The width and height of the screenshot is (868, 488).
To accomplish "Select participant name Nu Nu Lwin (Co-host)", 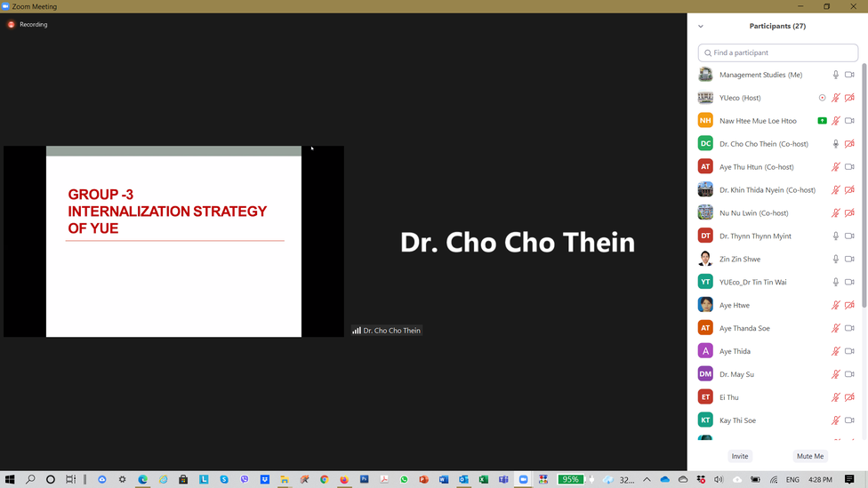I will 753,213.
